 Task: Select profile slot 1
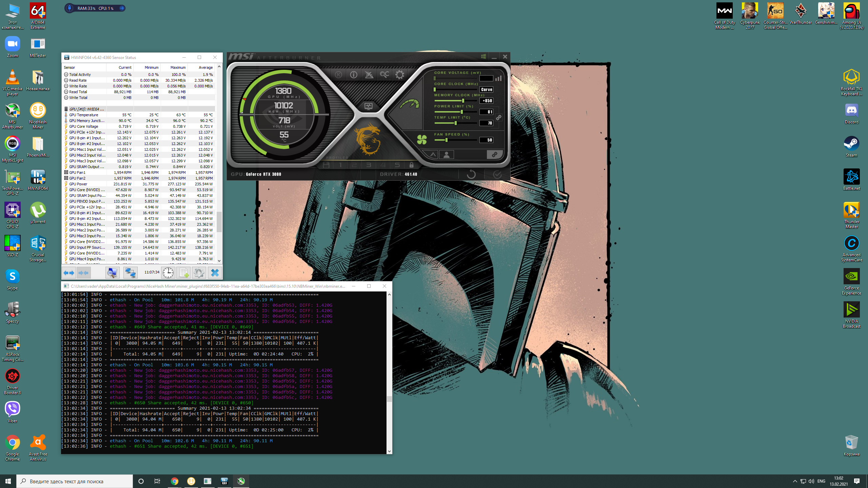click(340, 165)
